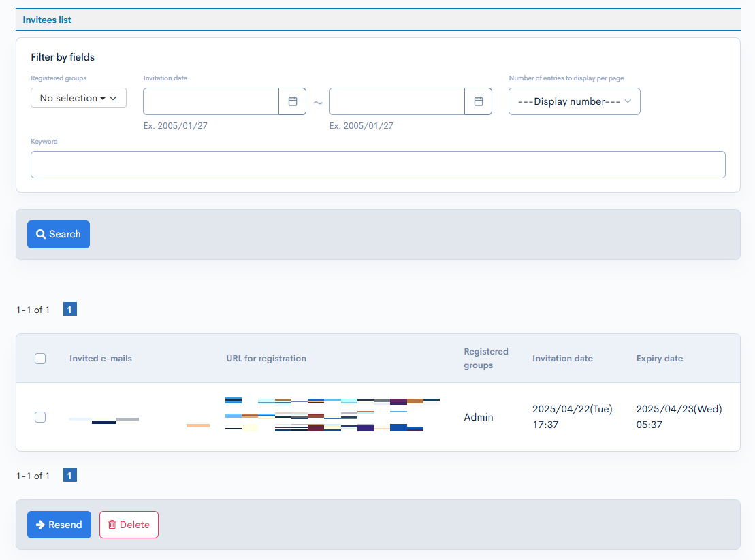Expand the Display number dropdown
Screen dimensions: 755x560
pos(574,101)
